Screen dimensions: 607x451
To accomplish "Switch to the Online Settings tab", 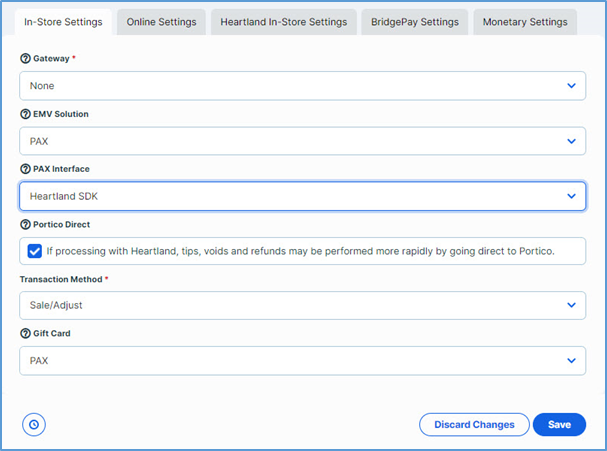I will click(x=161, y=22).
